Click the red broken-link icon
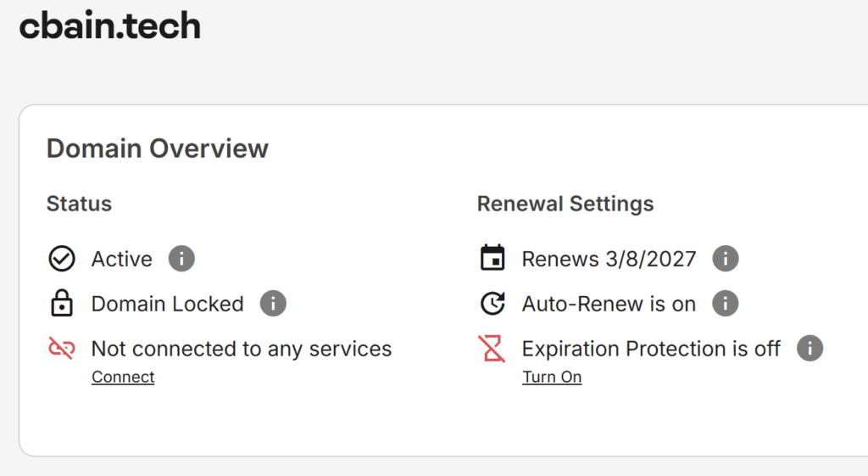Screen dimensions: 868x476 coord(62,349)
